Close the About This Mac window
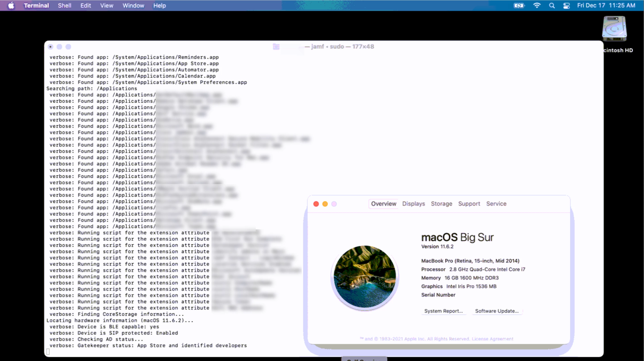 click(316, 204)
